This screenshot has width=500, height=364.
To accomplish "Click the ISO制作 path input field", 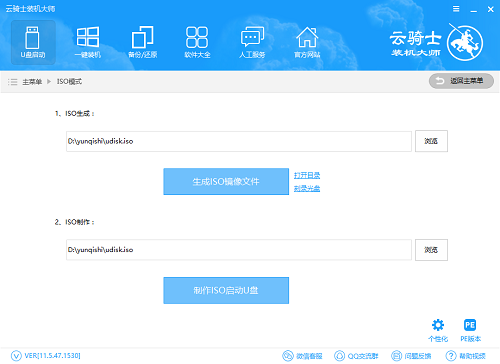I will [239, 250].
